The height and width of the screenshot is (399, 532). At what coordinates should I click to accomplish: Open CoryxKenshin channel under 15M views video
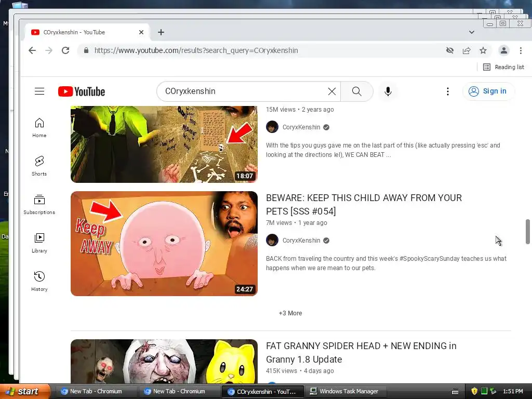pyautogui.click(x=301, y=127)
